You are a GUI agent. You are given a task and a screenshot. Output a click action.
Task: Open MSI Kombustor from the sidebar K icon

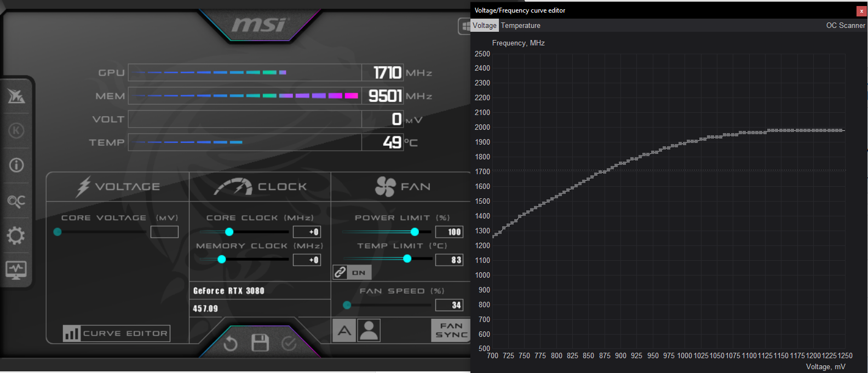pos(16,131)
